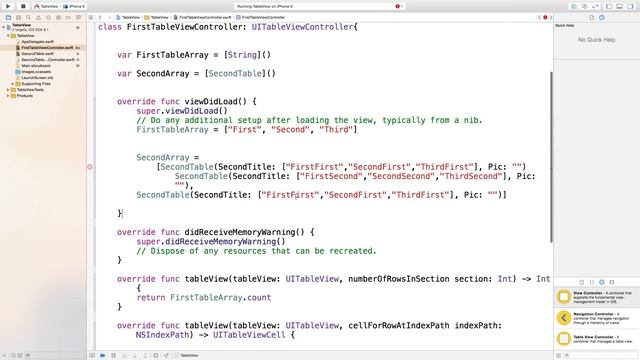Toggle the Navigator pane visibility
The height and width of the screenshot is (360, 640).
coord(609,7)
